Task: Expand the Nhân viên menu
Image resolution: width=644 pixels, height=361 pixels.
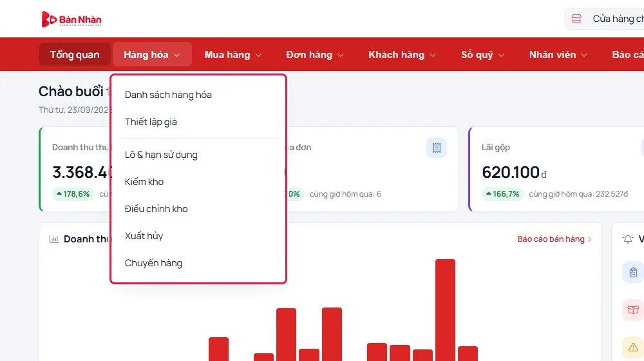Action: coord(558,55)
